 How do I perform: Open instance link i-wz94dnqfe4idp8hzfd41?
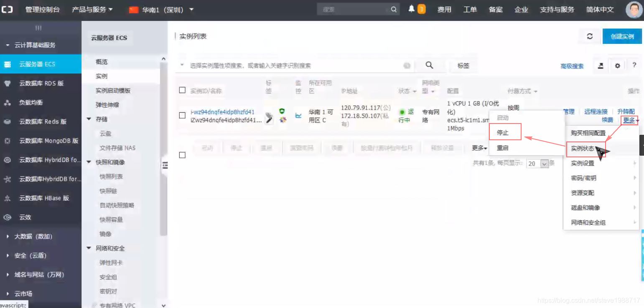tap(222, 112)
